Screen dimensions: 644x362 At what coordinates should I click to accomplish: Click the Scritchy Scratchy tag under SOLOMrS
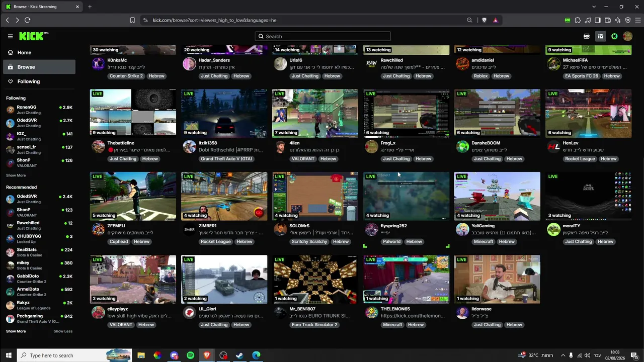pyautogui.click(x=309, y=242)
